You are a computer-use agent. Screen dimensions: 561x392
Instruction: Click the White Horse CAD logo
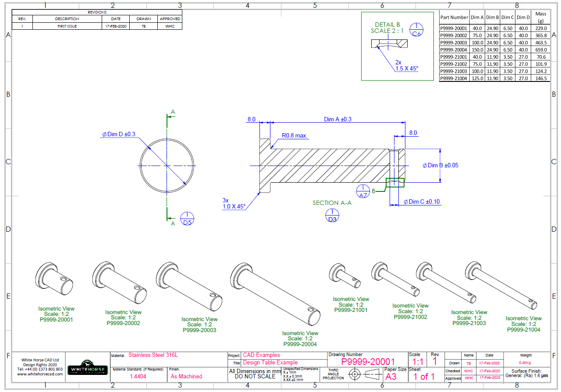pyautogui.click(x=88, y=369)
